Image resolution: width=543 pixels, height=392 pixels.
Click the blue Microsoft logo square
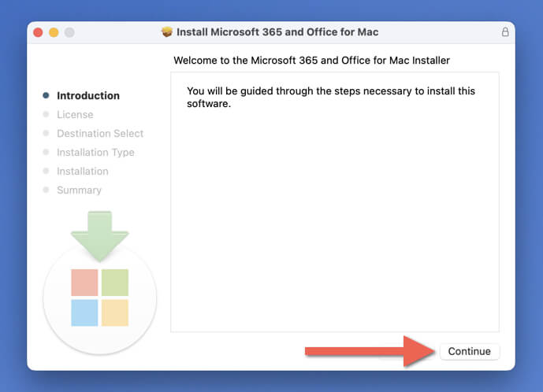pyautogui.click(x=84, y=312)
